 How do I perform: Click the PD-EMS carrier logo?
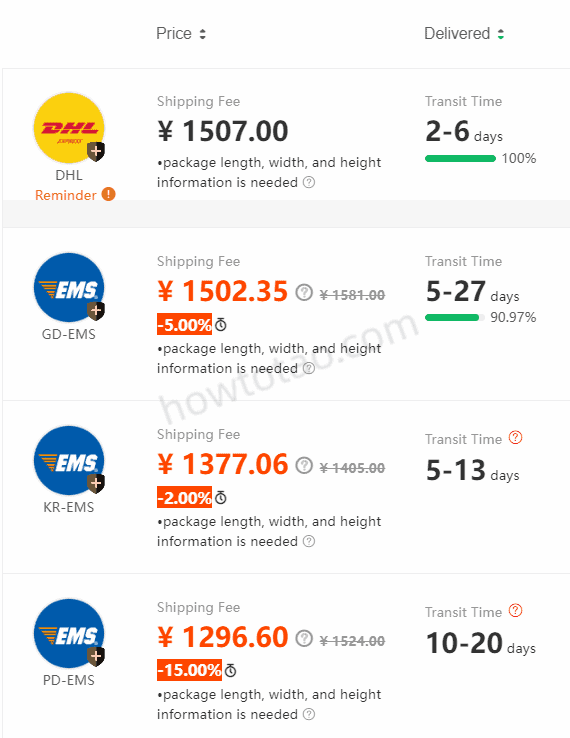click(69, 634)
